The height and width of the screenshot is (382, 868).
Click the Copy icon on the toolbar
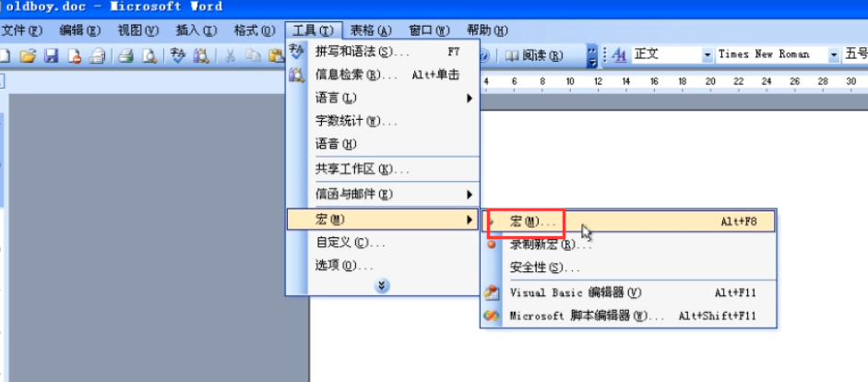253,55
